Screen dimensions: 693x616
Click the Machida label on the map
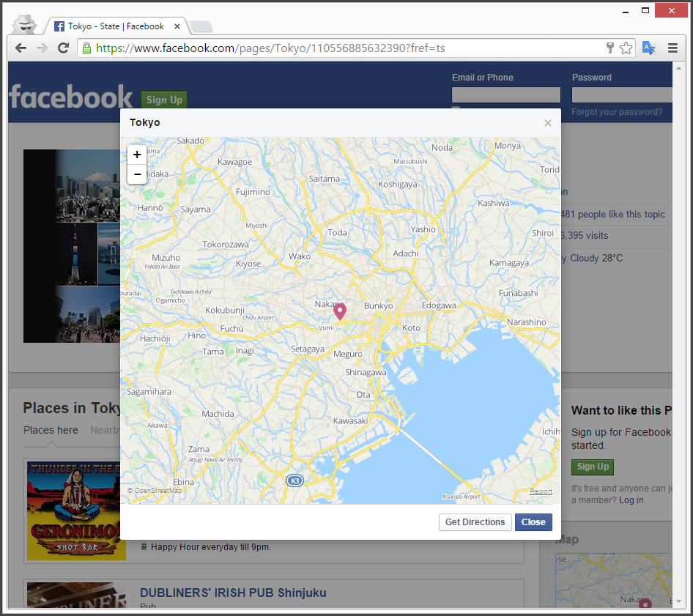point(218,414)
